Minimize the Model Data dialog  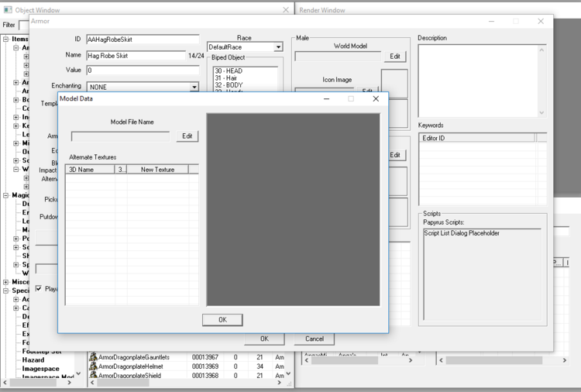pos(326,98)
